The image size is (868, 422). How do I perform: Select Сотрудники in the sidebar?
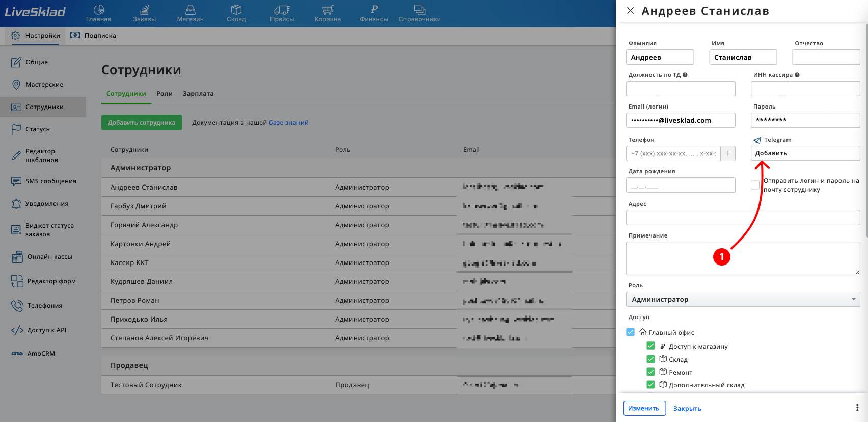coord(43,107)
